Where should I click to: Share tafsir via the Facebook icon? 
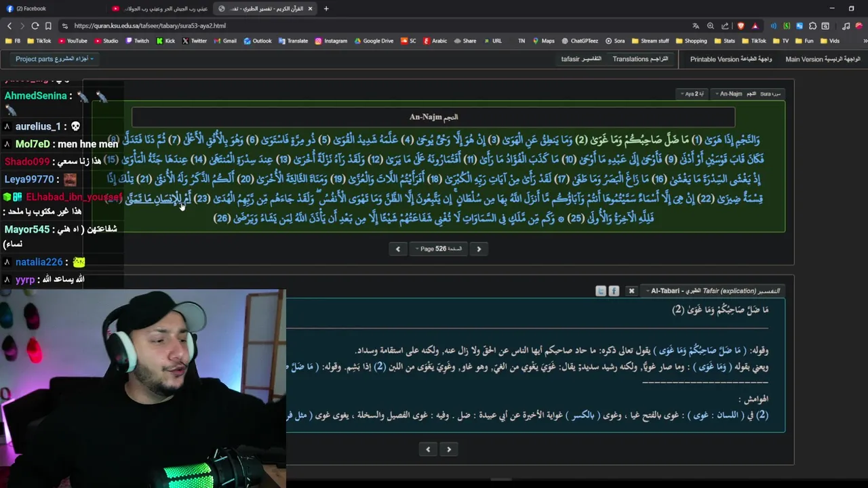[614, 291]
